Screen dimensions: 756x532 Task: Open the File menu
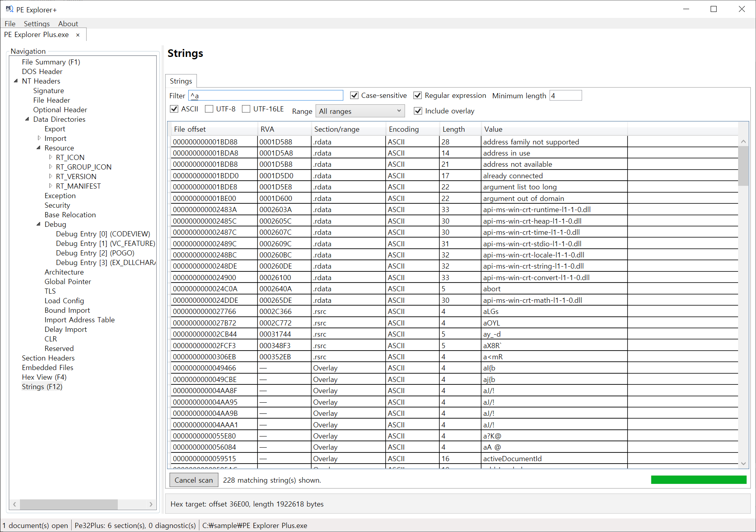click(10, 24)
